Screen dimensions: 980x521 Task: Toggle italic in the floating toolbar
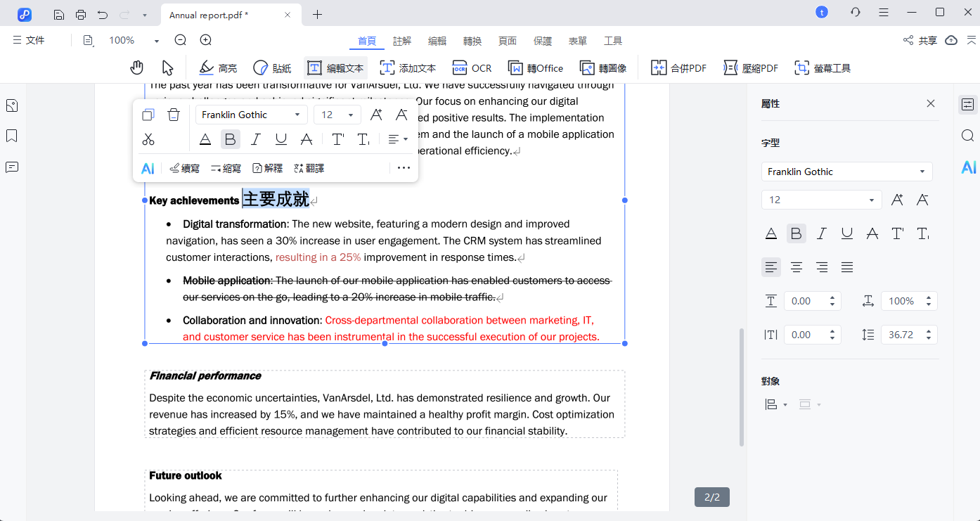pos(256,139)
